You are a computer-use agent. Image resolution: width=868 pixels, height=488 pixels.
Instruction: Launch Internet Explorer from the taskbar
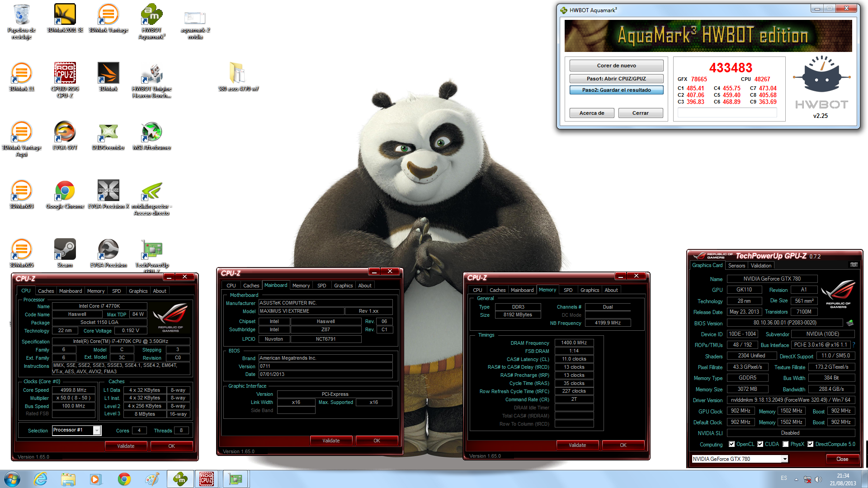(x=41, y=479)
